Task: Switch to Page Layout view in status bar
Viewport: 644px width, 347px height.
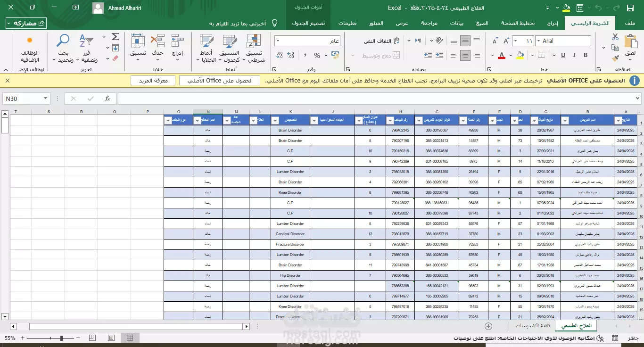Action: pos(111,338)
